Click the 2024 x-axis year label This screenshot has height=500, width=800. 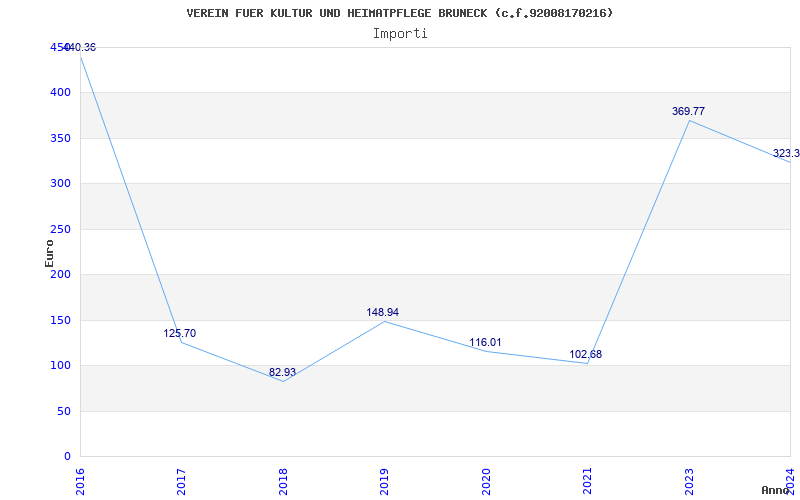point(790,482)
